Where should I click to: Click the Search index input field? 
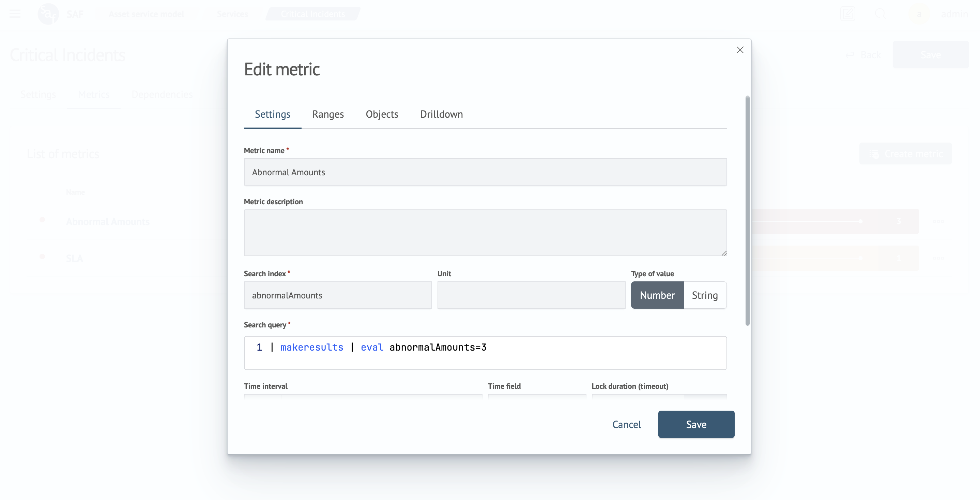point(338,295)
